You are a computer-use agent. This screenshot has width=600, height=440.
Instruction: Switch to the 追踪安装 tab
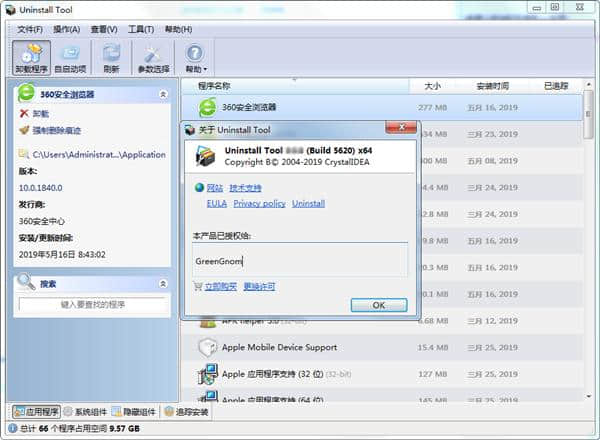point(187,412)
